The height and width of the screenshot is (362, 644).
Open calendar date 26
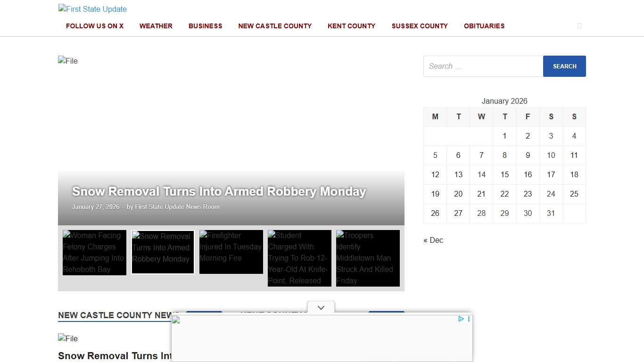pyautogui.click(x=435, y=213)
